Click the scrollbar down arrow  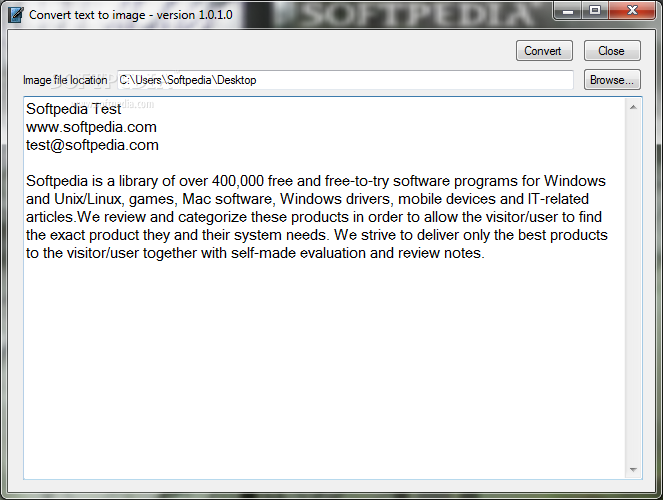[633, 470]
